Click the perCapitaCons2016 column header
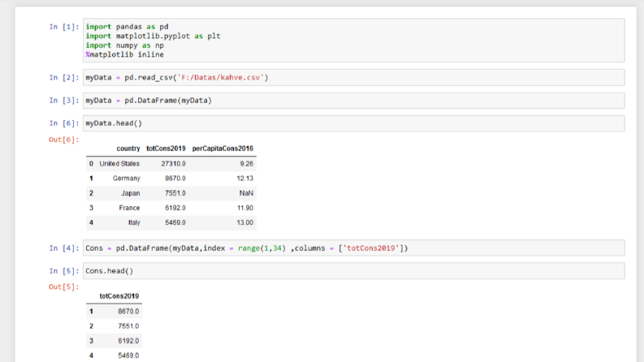This screenshot has height=362, width=644. coord(223,149)
